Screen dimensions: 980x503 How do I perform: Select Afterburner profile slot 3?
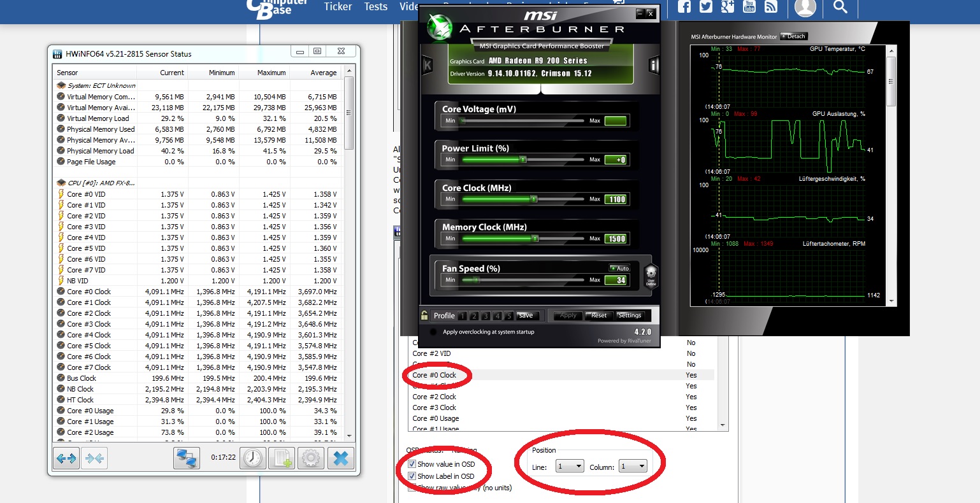point(486,316)
